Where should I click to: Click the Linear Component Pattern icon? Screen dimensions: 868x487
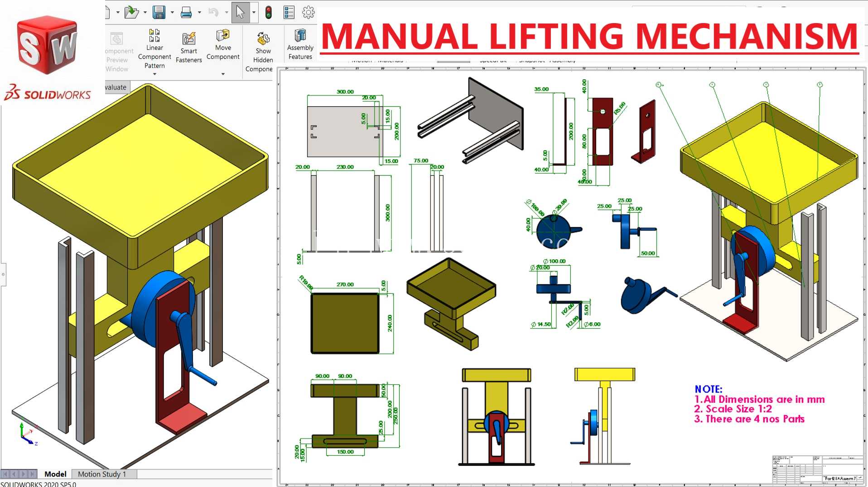tap(154, 35)
